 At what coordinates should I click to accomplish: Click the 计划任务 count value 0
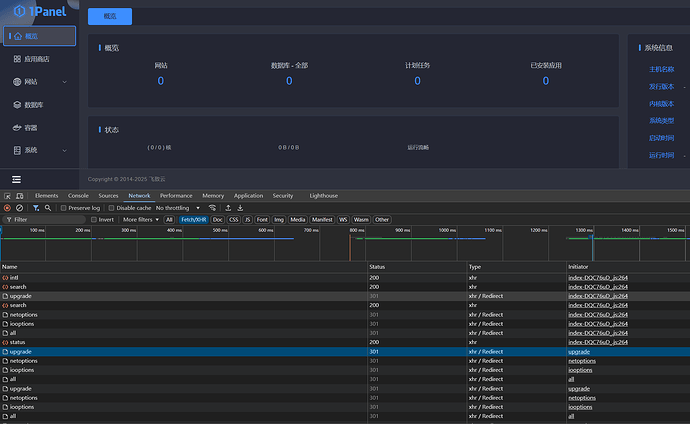(417, 81)
